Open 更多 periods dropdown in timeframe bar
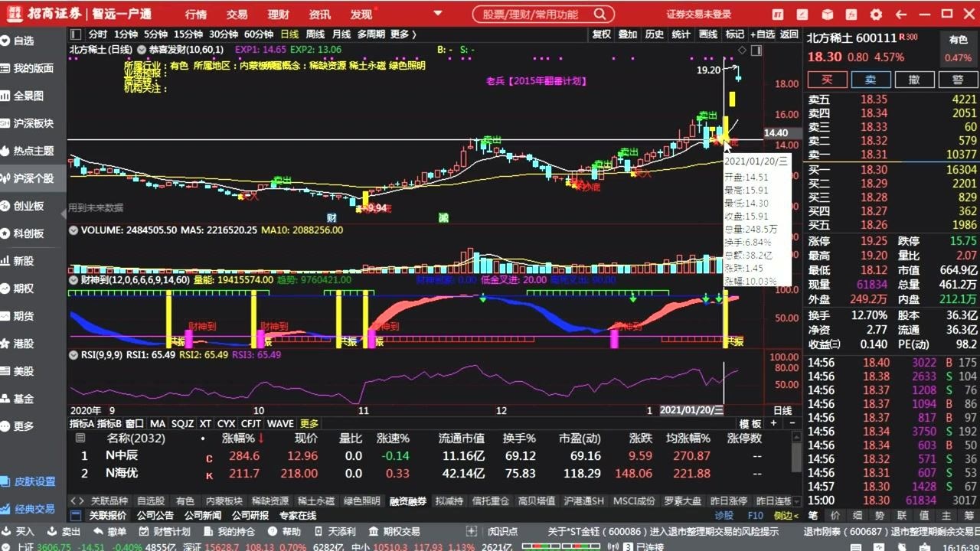 pos(403,34)
